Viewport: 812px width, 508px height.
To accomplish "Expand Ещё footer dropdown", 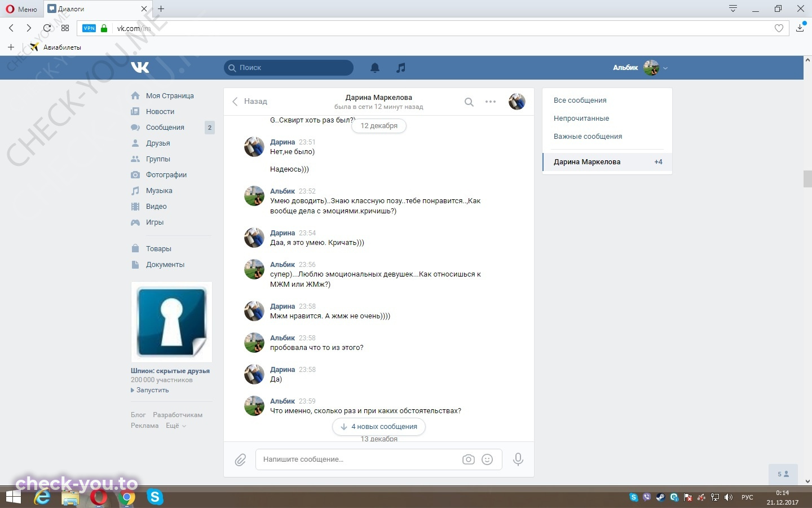I will tap(175, 426).
